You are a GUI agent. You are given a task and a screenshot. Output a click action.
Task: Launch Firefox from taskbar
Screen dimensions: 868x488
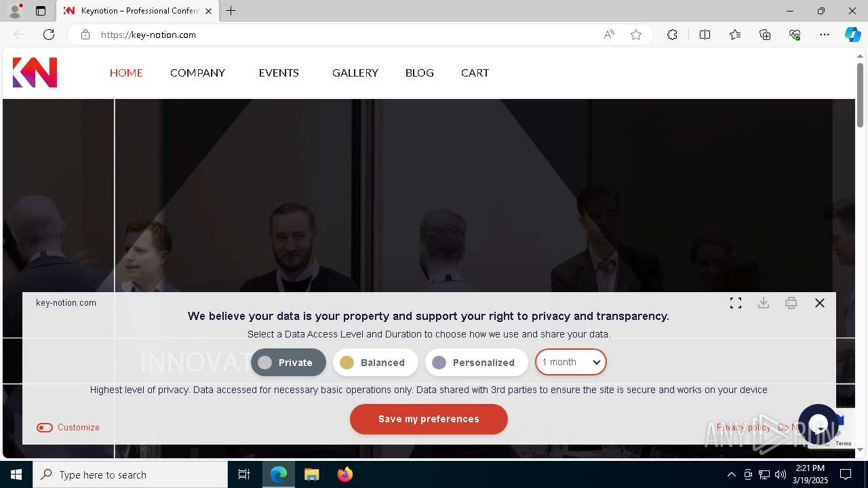pyautogui.click(x=344, y=474)
